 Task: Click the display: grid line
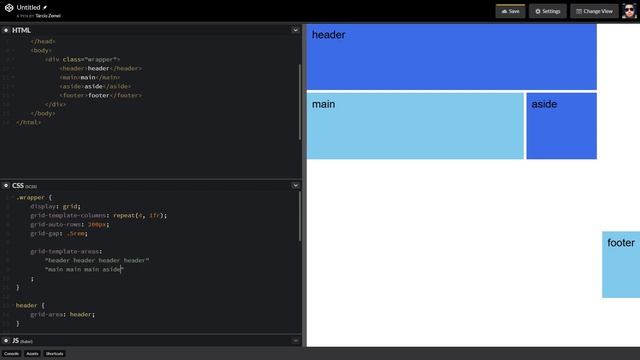[56, 206]
